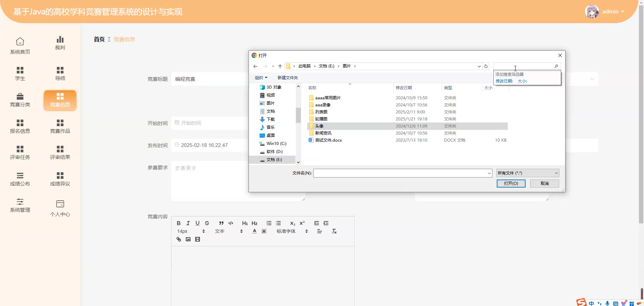Open the 文本 paragraph style dropdown
644x306 pixels.
(x=229, y=231)
